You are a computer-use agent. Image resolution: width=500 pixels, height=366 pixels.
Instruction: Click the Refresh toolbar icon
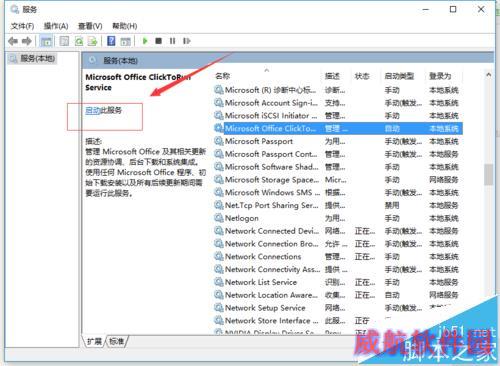[x=79, y=41]
